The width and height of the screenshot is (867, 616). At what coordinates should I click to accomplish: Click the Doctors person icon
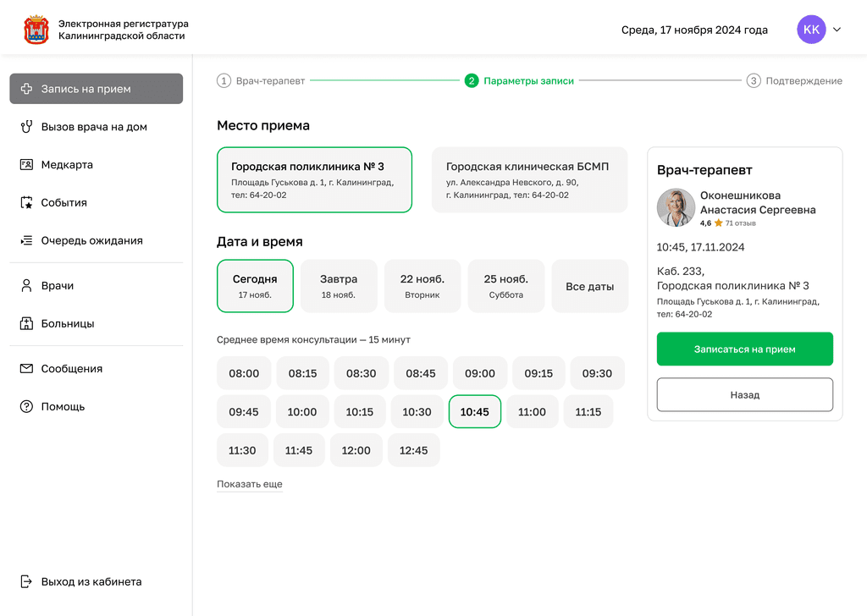[x=26, y=286]
